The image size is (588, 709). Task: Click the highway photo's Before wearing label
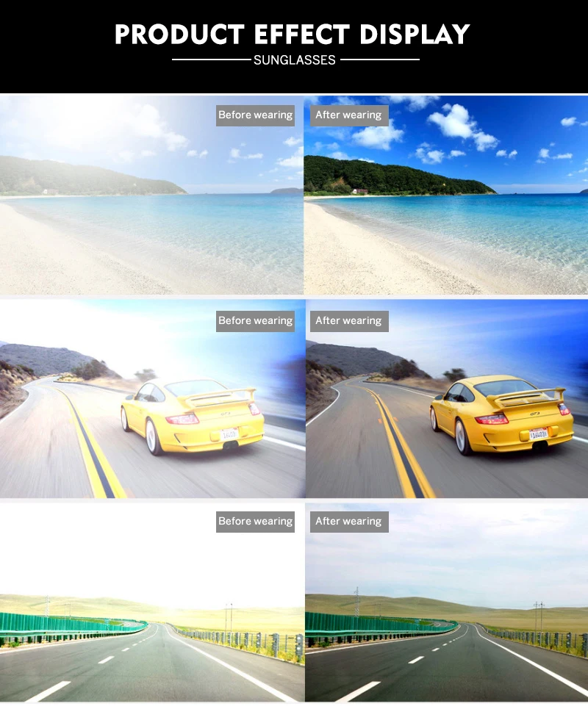tap(255, 522)
